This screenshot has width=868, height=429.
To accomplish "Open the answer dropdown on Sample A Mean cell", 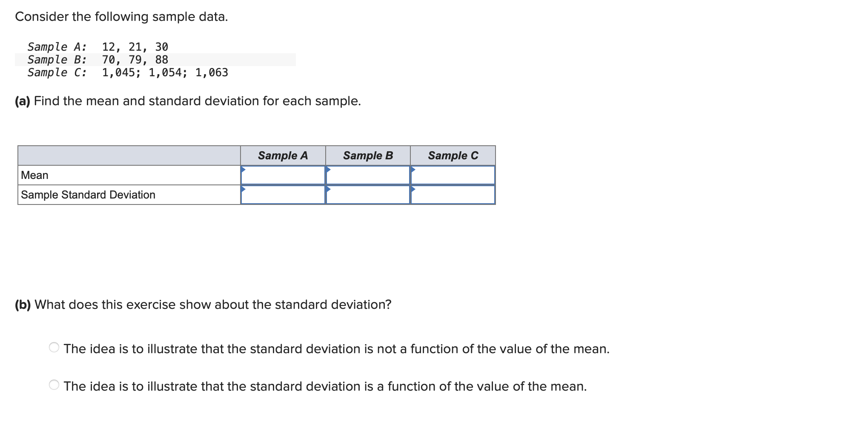I will 243,169.
